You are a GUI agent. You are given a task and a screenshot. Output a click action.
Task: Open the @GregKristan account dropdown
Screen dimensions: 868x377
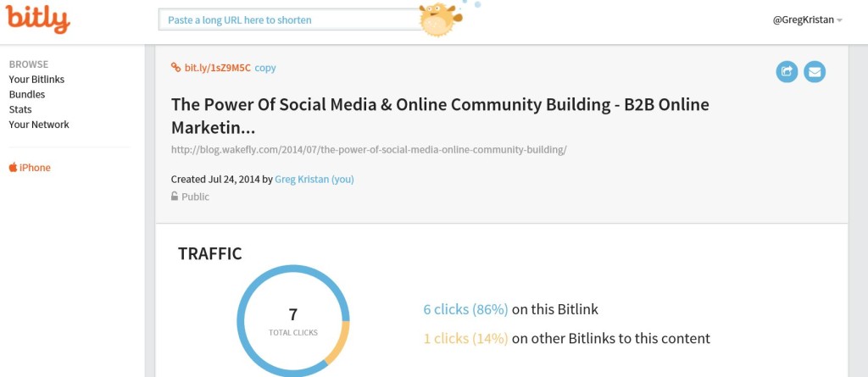click(x=808, y=20)
